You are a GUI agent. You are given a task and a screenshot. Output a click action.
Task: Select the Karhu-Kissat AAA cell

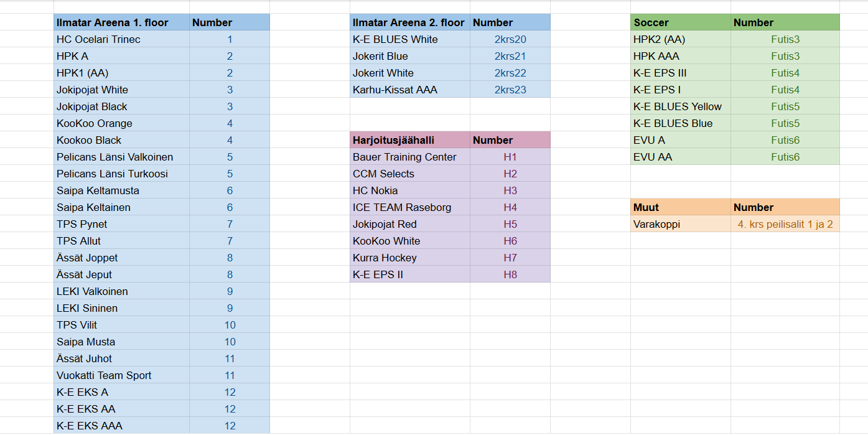(x=395, y=90)
